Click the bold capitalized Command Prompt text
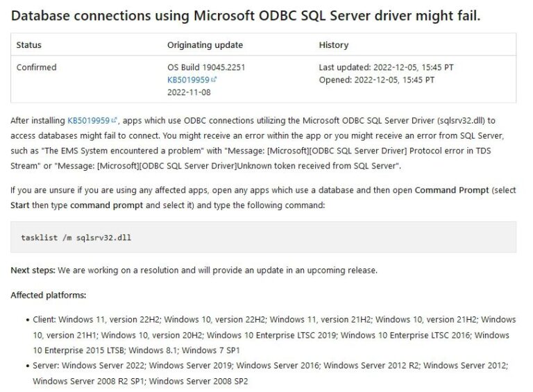Image resolution: width=533 pixels, height=392 pixels. (x=452, y=190)
